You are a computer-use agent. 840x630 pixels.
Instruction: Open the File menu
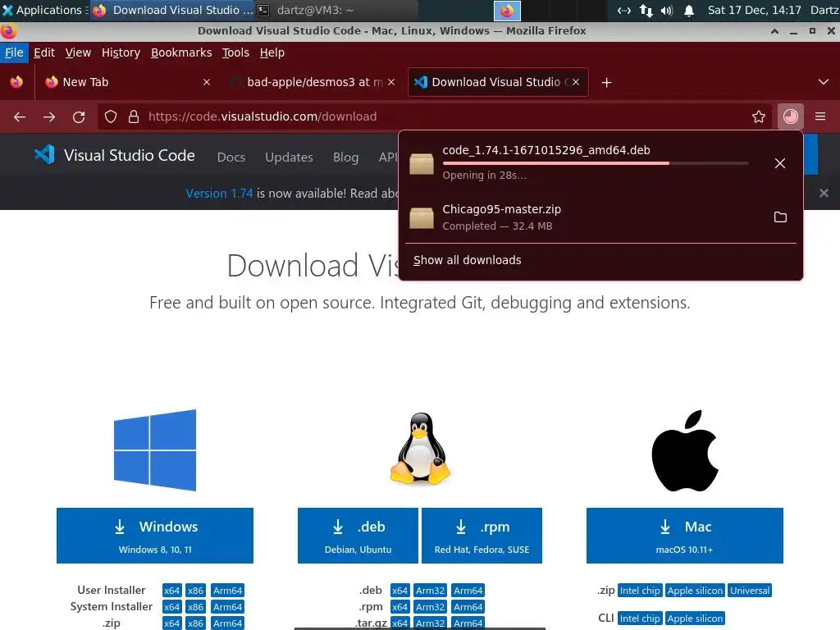tap(14, 52)
